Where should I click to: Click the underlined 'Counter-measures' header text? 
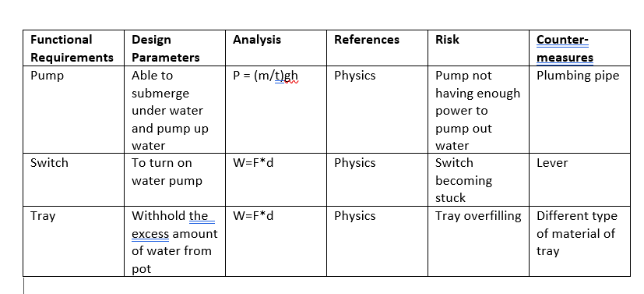pyautogui.click(x=565, y=48)
